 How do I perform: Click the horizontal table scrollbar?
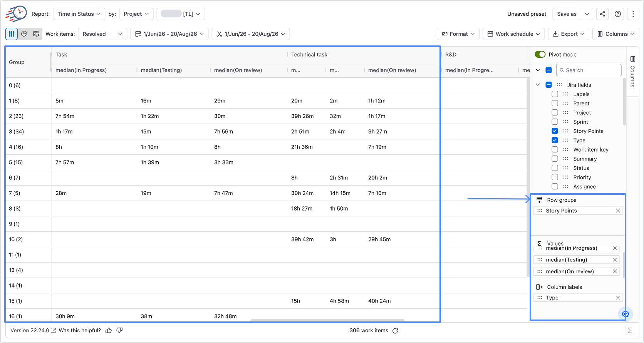(x=327, y=320)
